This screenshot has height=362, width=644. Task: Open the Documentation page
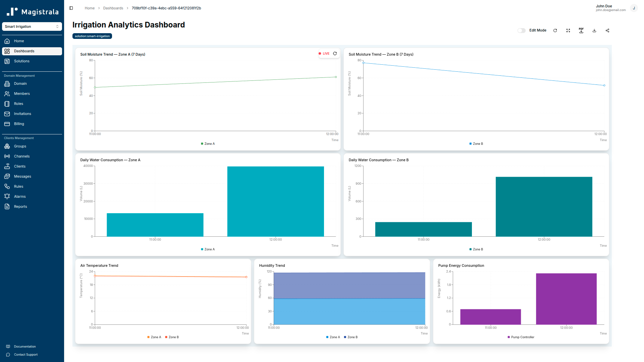tap(25, 346)
